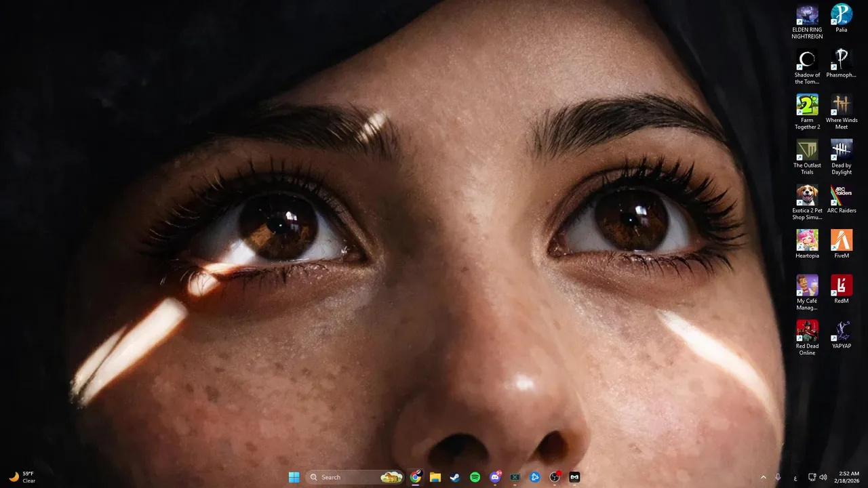Select the Phasmophobia desktop icon

(842, 64)
